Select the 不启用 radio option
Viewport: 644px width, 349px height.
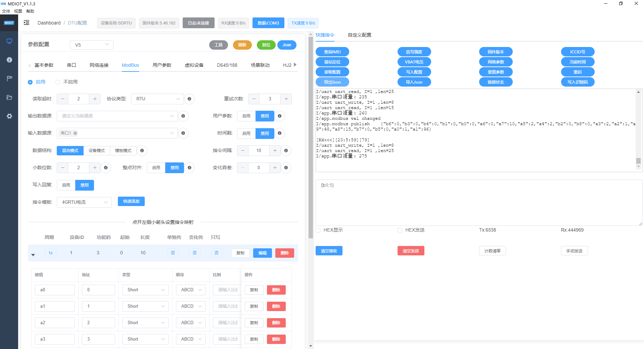(x=66, y=82)
